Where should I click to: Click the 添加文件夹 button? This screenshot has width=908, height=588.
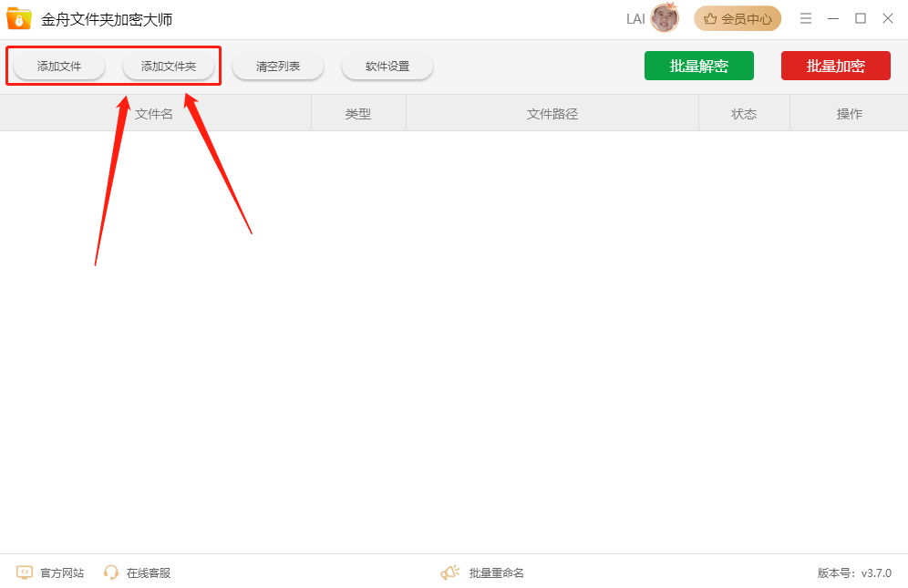click(169, 66)
